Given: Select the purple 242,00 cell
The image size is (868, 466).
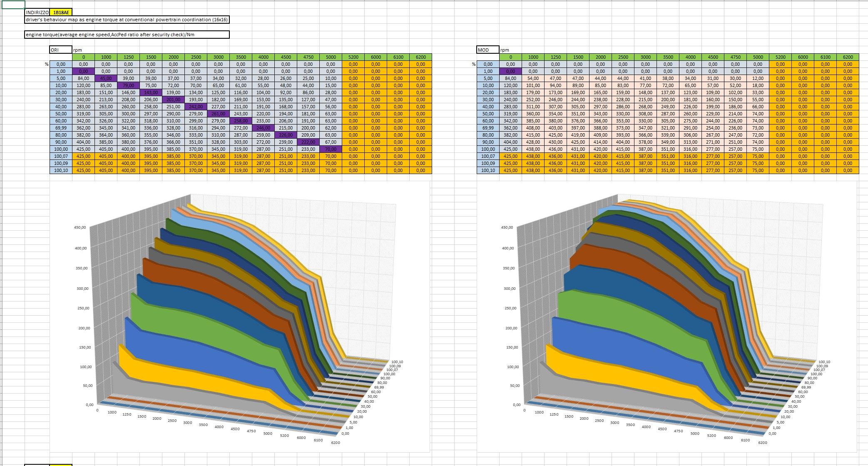Looking at the screenshot, I should [x=196, y=107].
